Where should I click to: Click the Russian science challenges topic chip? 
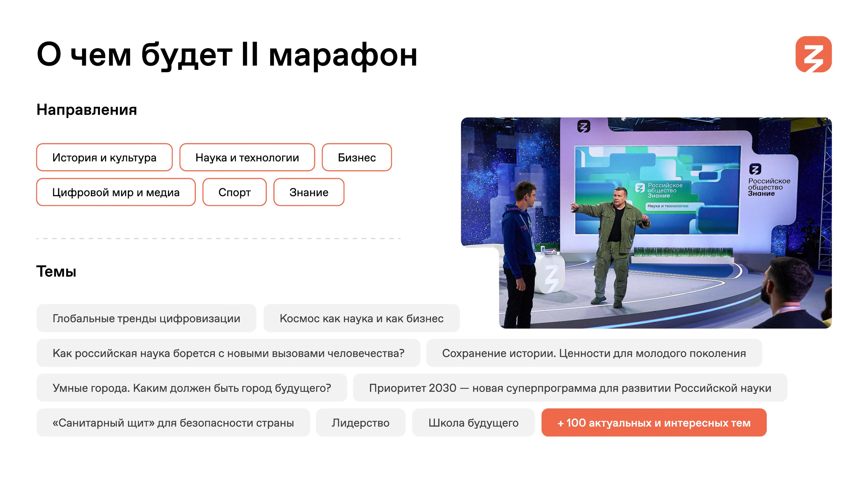[228, 353]
